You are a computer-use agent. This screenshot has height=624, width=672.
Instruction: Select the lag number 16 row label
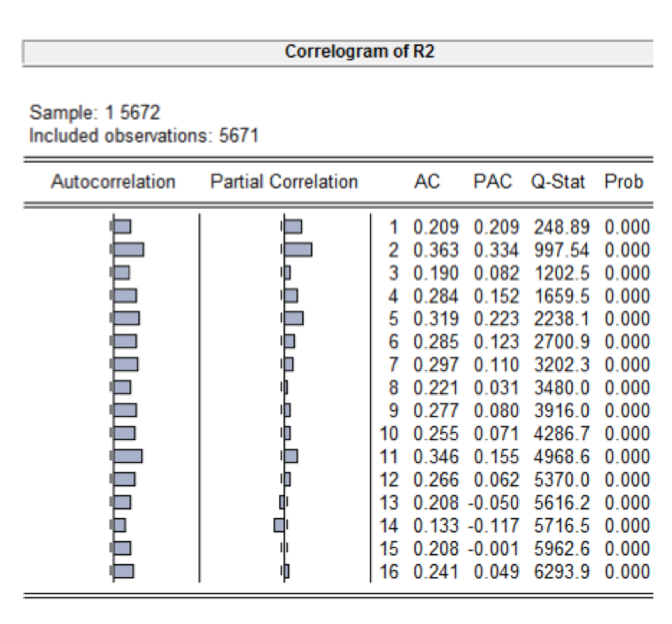click(x=390, y=572)
